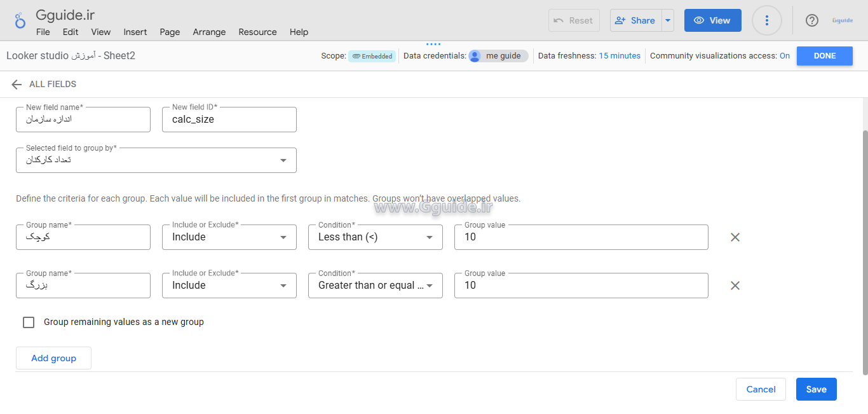
Task: Open the three-dot more options menu
Action: click(766, 20)
